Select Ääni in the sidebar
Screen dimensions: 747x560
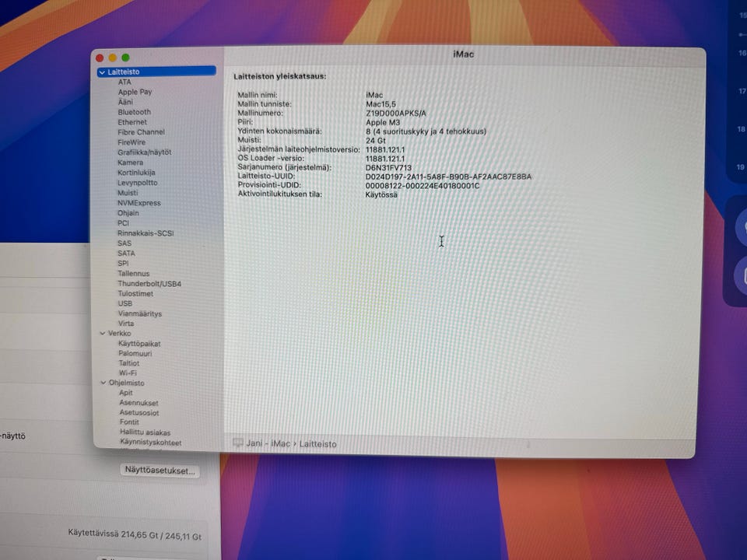point(125,102)
